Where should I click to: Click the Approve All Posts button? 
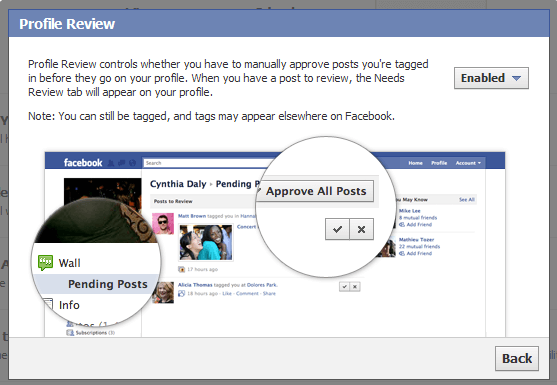click(x=316, y=191)
